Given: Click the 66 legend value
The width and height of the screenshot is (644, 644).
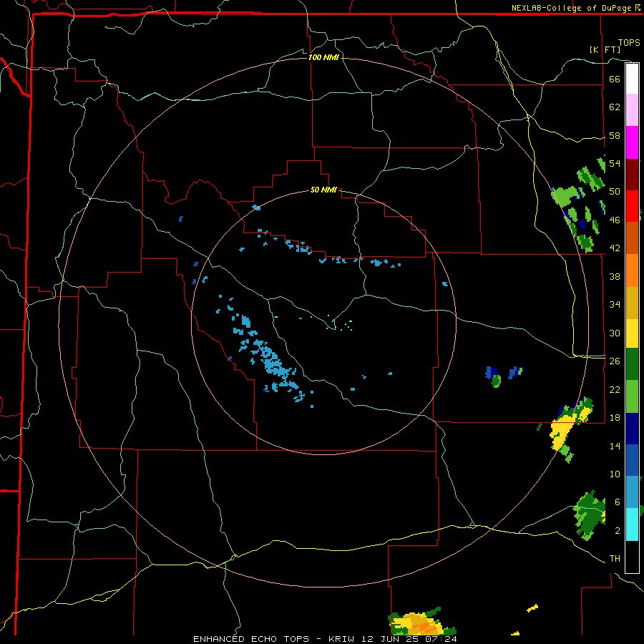Looking at the screenshot, I should pos(615,79).
